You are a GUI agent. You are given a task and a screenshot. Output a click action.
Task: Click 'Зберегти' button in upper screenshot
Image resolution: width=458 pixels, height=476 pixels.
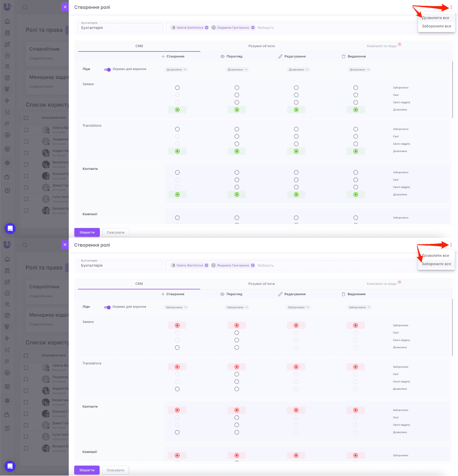87,232
